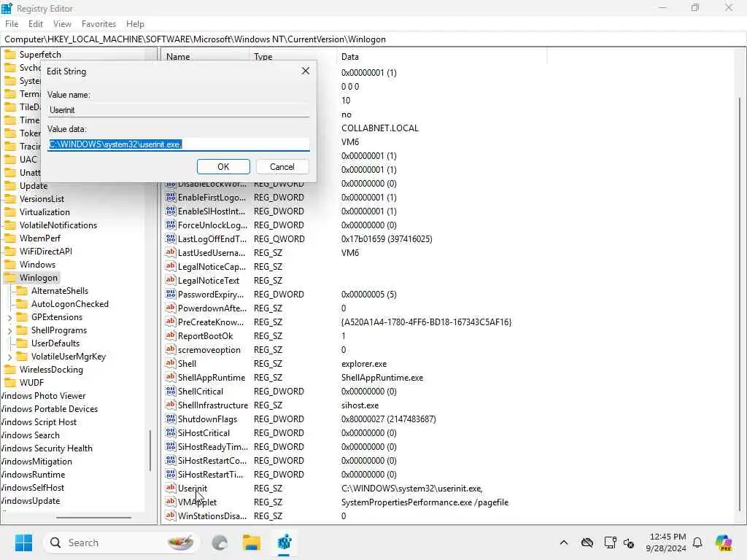The image size is (747, 560).
Task: Select the Update folder icon
Action: pyautogui.click(x=10, y=186)
